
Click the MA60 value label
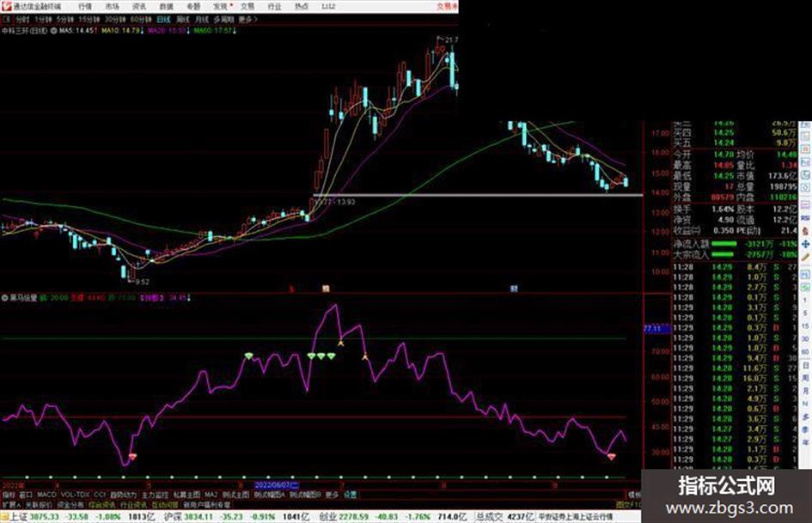pos(216,31)
